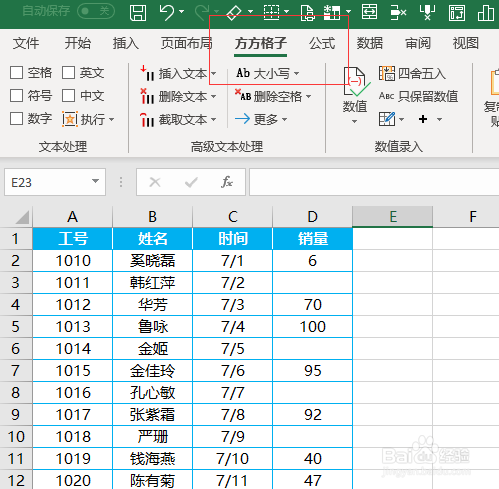The image size is (499, 489).
Task: Click the bar chart icon in the title bar
Action: click(486, 13)
